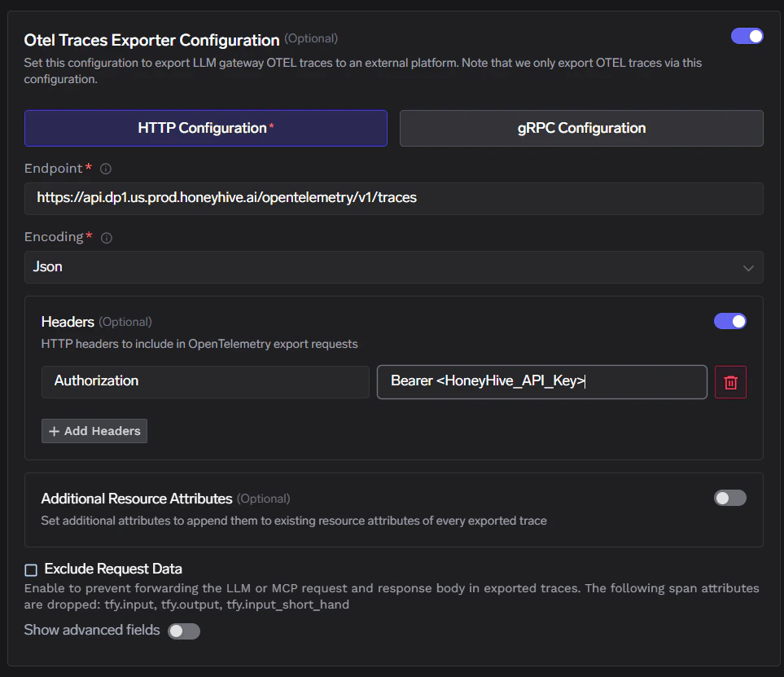Select the HTTP Configuration tab
This screenshot has width=784, height=677.
[205, 128]
